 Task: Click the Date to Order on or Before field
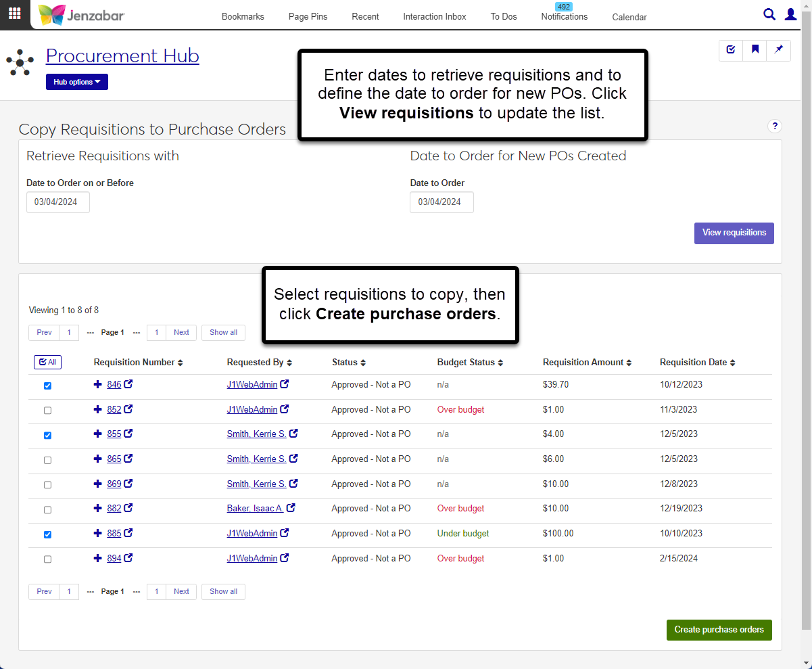58,202
